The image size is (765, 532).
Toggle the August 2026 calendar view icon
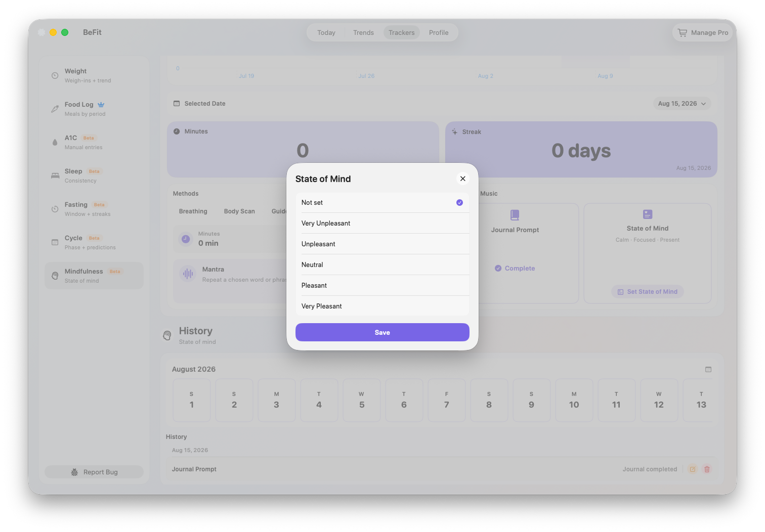click(708, 370)
